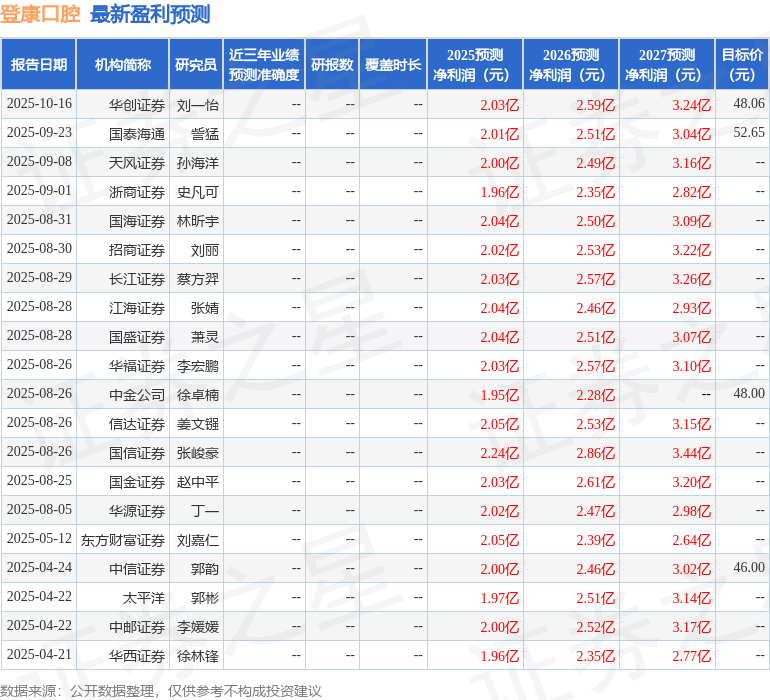This screenshot has height=700, width=770.
Task: Click the 数据来源 footnote text
Action: coord(161,691)
